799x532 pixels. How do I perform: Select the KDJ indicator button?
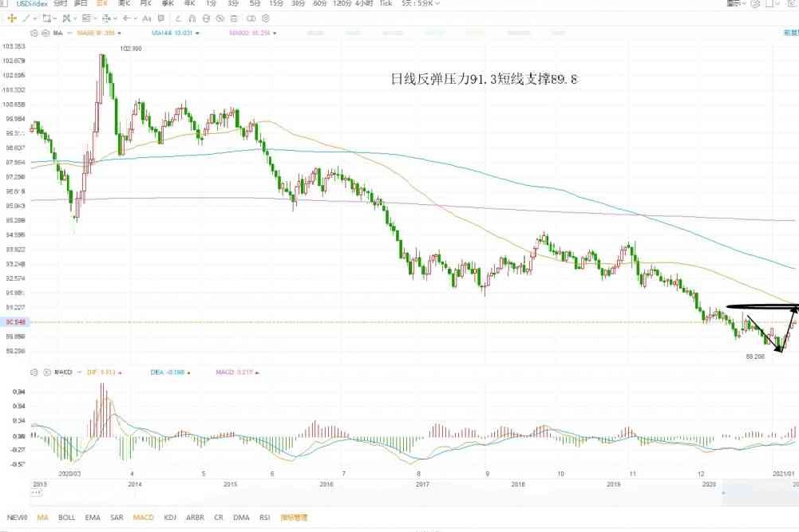pyautogui.click(x=170, y=518)
